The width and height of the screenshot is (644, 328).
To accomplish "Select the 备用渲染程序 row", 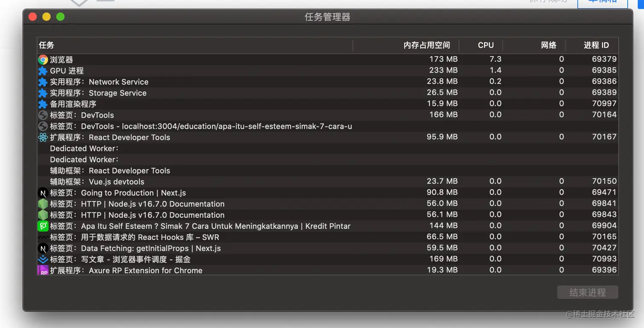I will pyautogui.click(x=328, y=104).
